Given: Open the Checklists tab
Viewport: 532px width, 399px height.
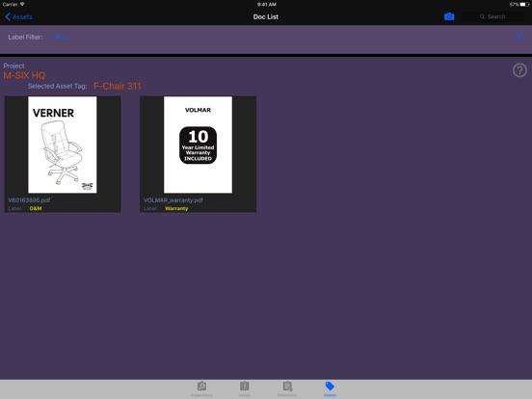Looking at the screenshot, I should 287,388.
